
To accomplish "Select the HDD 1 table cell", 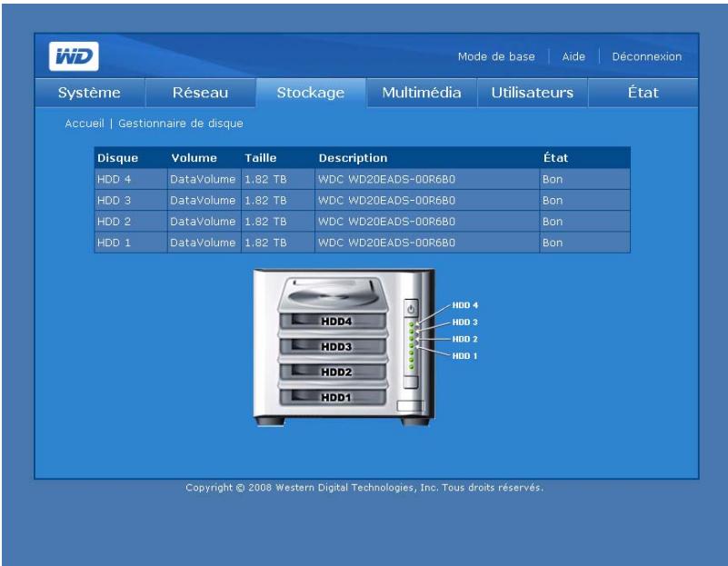I will tap(131, 243).
